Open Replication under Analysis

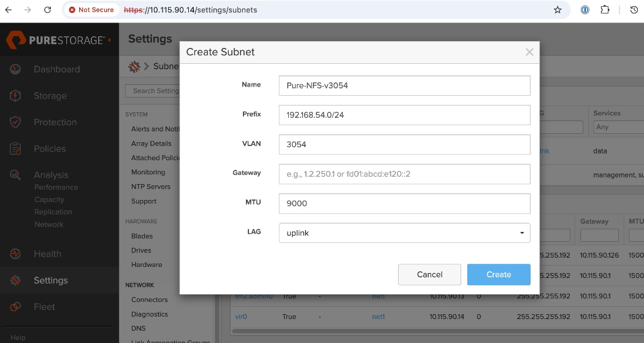53,212
